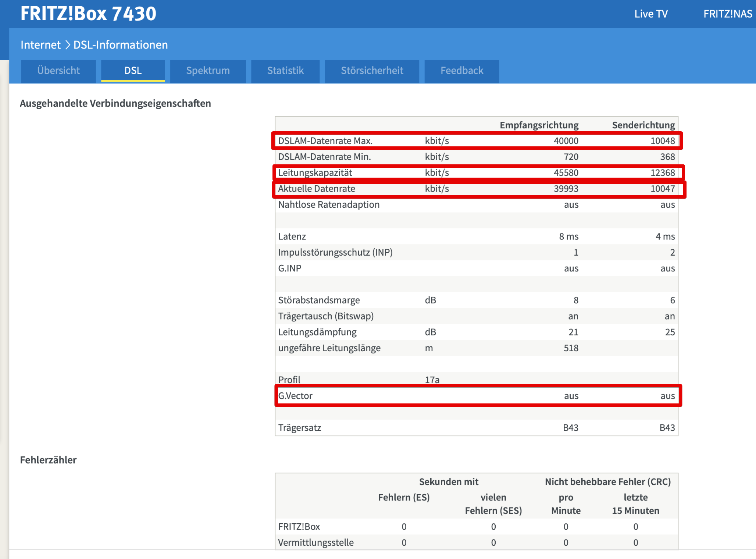Select the Störabstandsmarge label
This screenshot has height=559, width=756.
coord(319,300)
